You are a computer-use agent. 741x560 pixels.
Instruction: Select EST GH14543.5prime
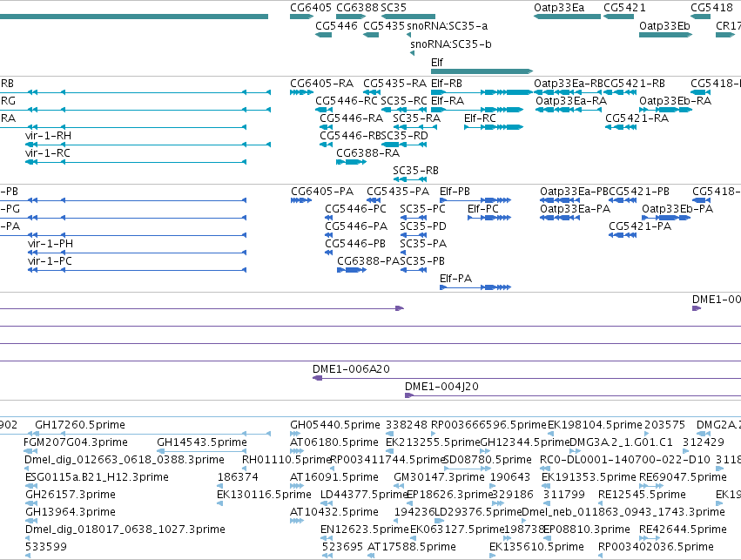(202, 442)
